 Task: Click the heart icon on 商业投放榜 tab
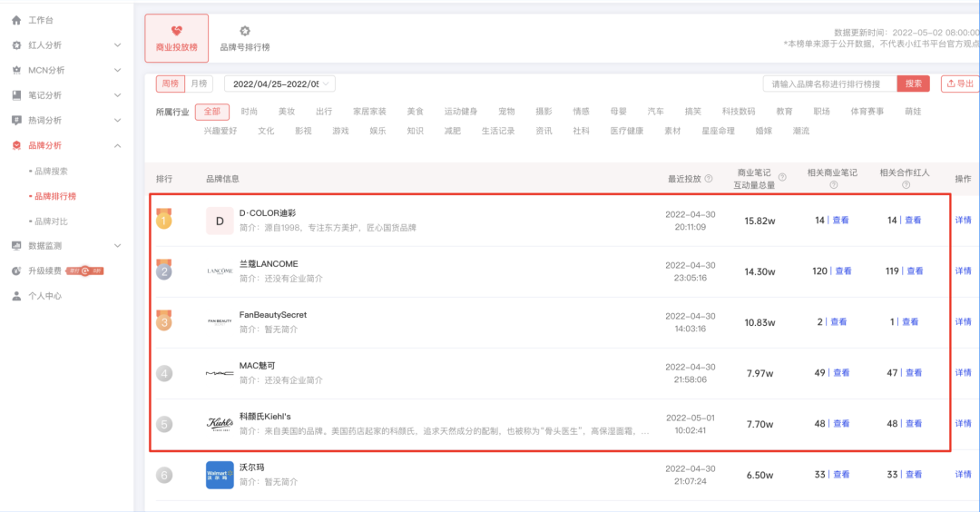point(177,31)
